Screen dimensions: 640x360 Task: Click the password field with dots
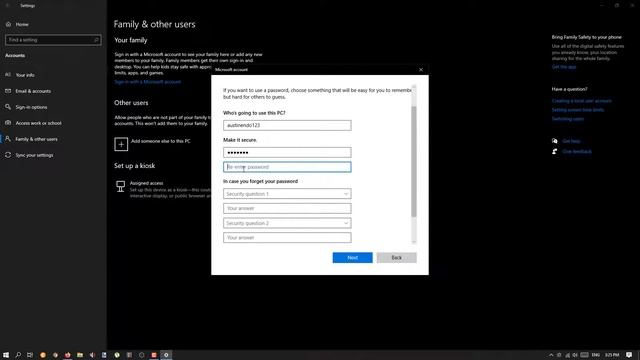287,152
